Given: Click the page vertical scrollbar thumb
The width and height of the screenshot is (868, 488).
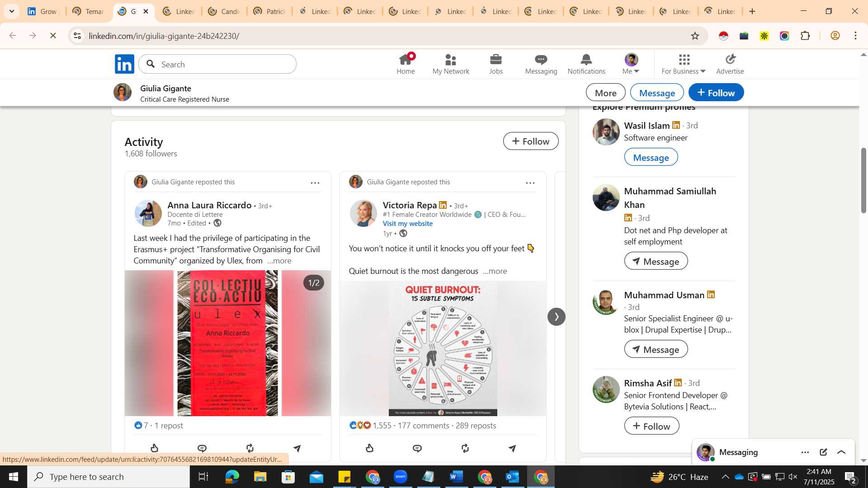Looking at the screenshot, I should click(863, 180).
